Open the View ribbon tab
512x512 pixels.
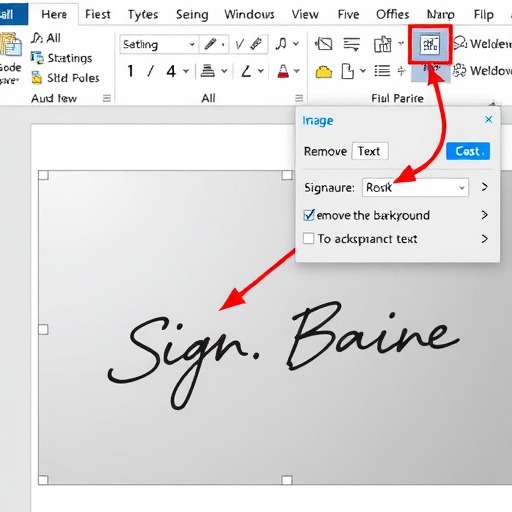pos(305,15)
